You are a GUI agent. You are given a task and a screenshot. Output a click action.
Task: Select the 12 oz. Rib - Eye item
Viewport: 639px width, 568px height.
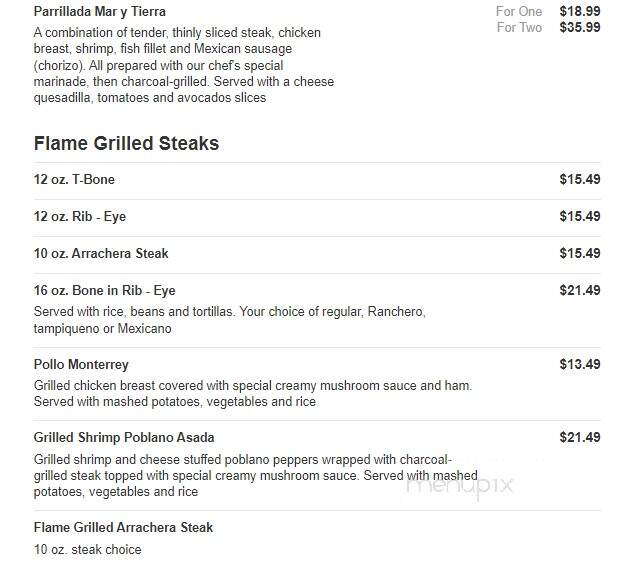tap(80, 216)
